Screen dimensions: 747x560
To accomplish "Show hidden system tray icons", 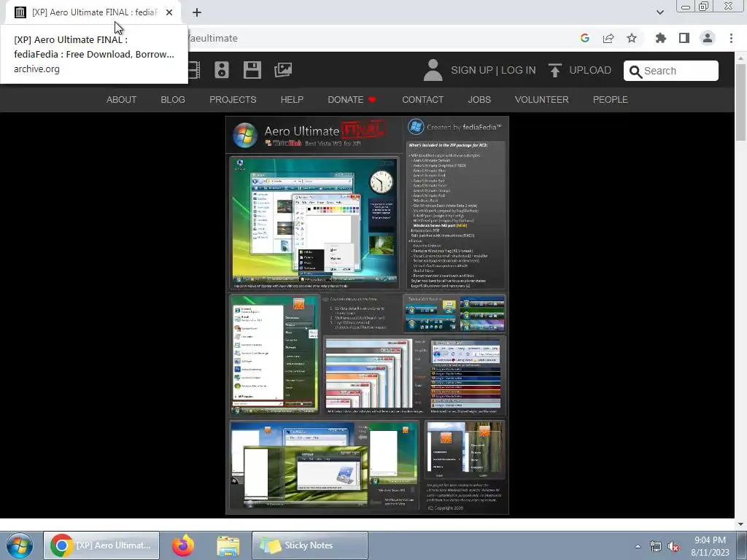I will [638, 546].
